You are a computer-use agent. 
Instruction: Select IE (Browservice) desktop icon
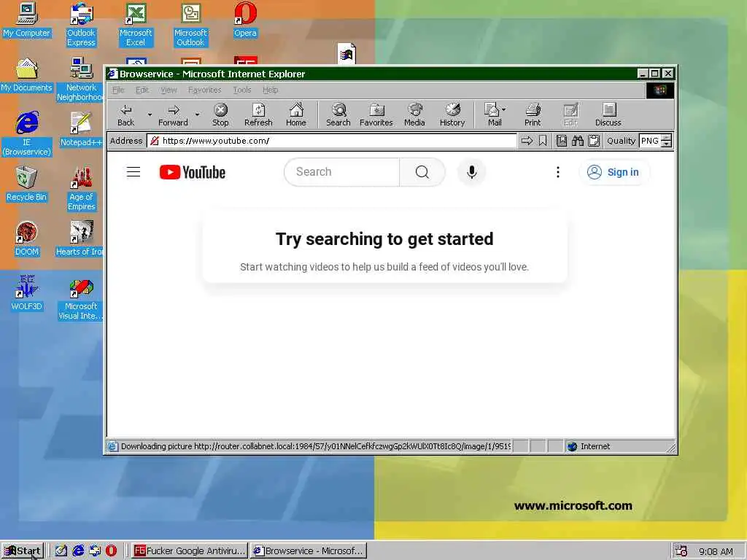pos(27,133)
